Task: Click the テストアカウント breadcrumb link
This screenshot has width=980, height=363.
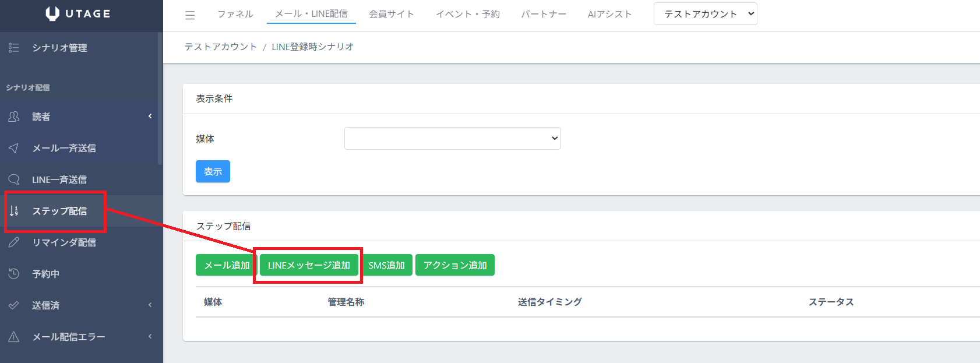Action: click(x=220, y=47)
